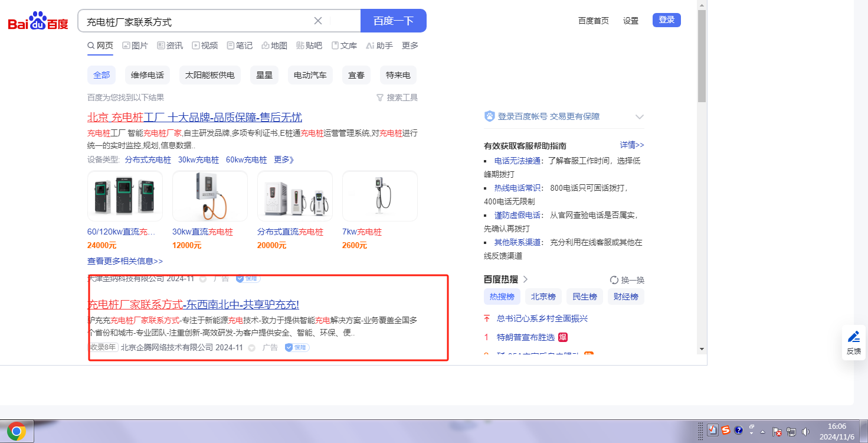
Task: Select the 全部 filter chip
Action: click(101, 75)
